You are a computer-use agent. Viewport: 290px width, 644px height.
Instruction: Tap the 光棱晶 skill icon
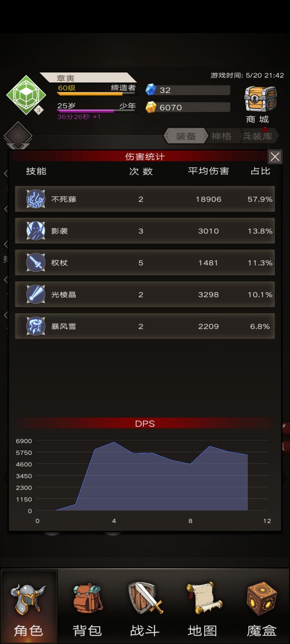[36, 294]
